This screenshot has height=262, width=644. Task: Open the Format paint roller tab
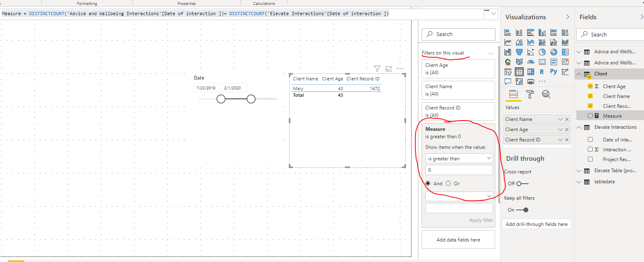click(x=530, y=95)
